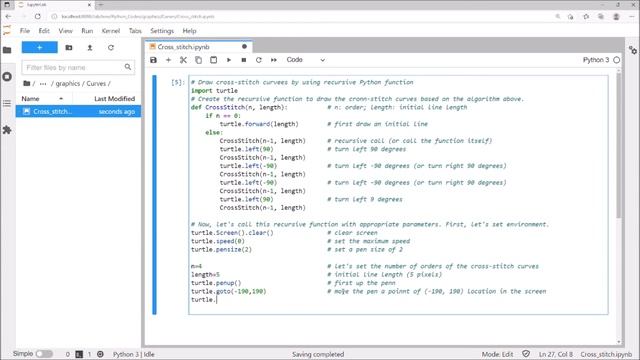
Task: Open the Tabs menu
Action: coord(135,31)
